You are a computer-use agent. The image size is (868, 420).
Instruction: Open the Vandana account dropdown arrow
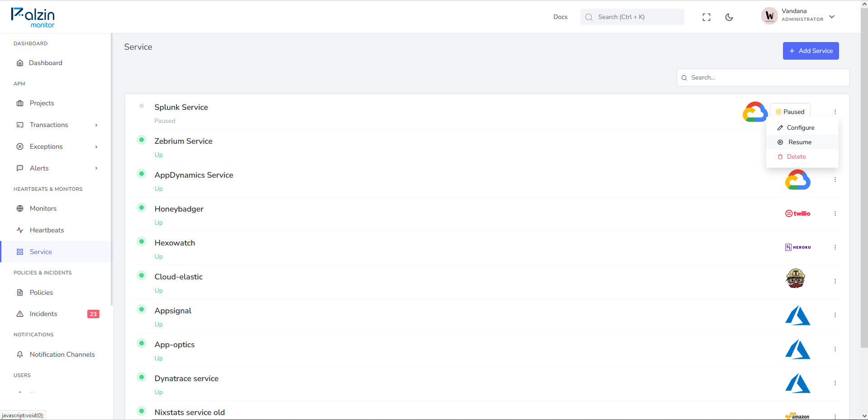pyautogui.click(x=832, y=17)
